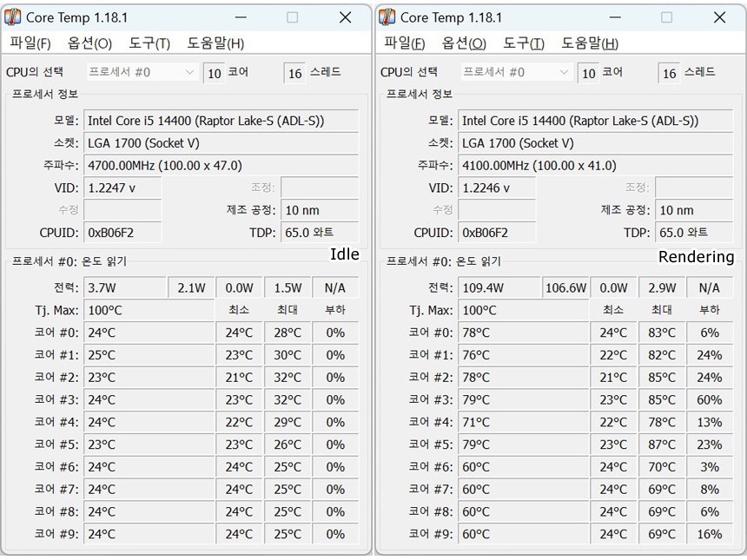
Task: Click the 106.6W power value
Action: (566, 288)
